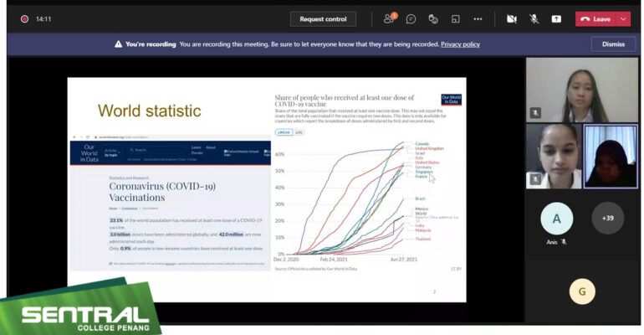Select the LINEAR chart scale toggle
Image resolution: width=644 pixels, height=335 pixels.
coord(284,132)
